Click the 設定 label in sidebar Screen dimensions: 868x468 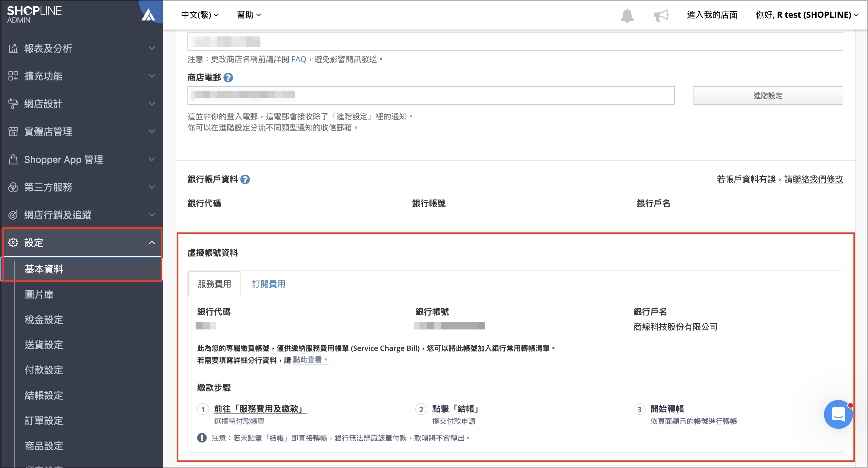tap(34, 242)
